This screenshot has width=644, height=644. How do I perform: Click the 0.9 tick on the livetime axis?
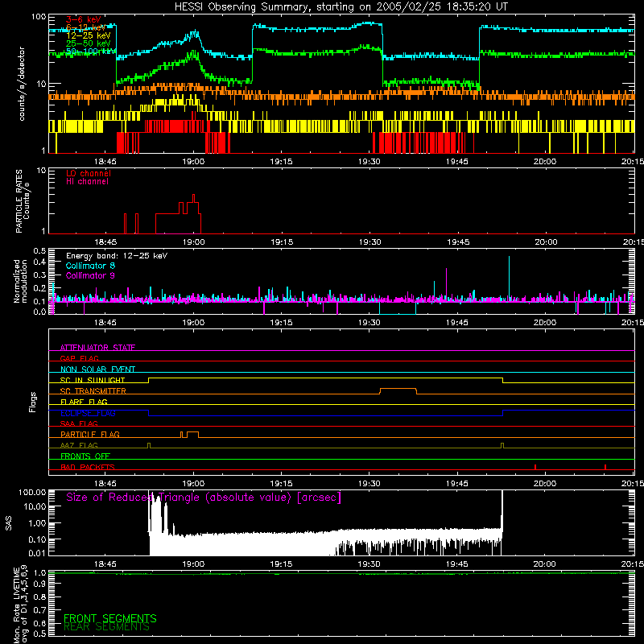(x=39, y=584)
